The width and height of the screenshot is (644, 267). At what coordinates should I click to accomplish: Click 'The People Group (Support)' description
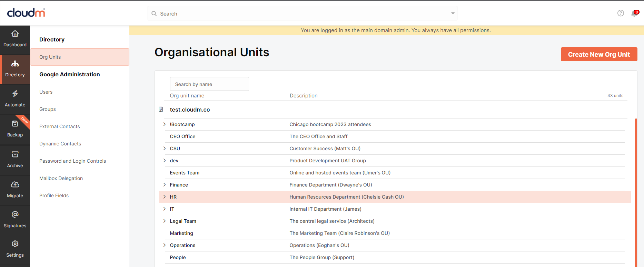click(x=322, y=257)
